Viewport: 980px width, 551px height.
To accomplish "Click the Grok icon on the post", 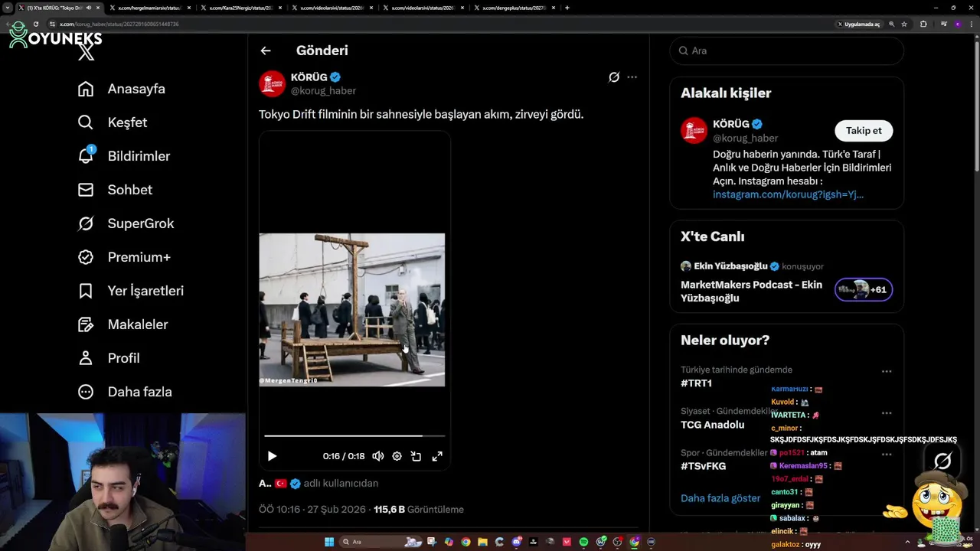I will [x=614, y=77].
